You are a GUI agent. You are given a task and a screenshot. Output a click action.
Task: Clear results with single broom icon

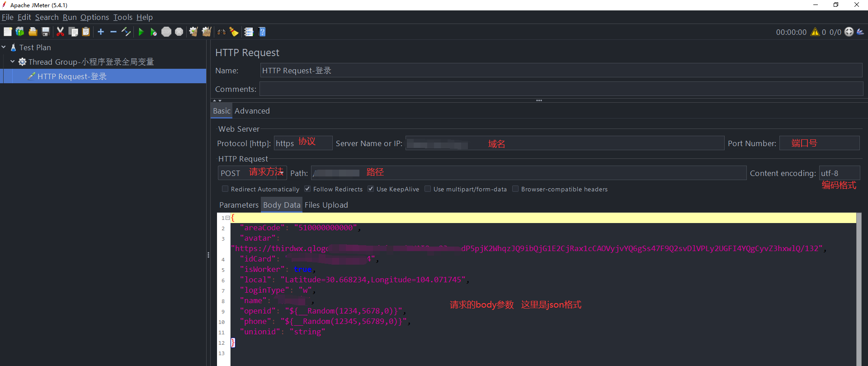point(193,32)
